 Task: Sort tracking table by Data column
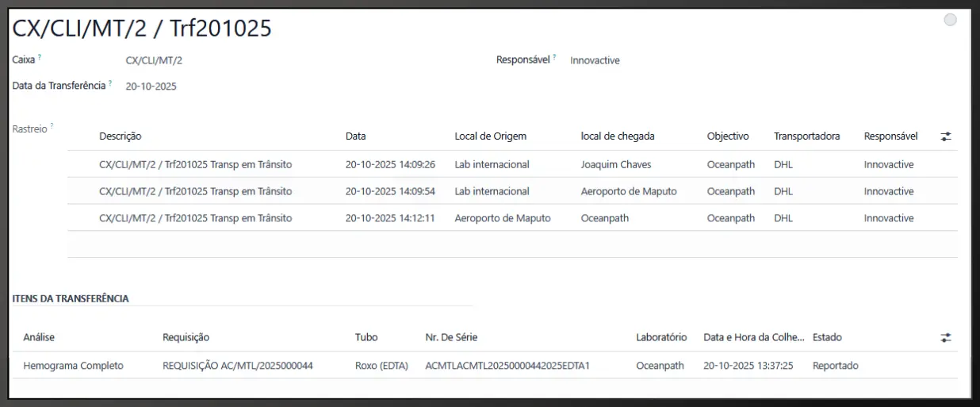click(x=356, y=136)
